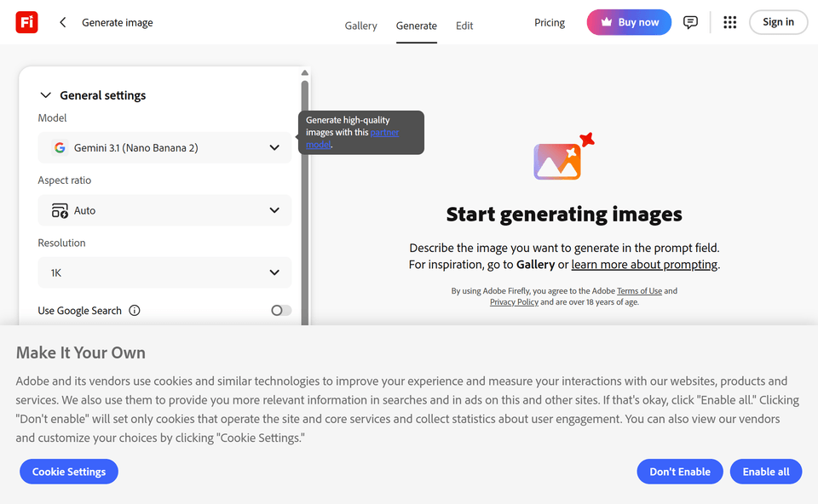Click the Generate image page title
This screenshot has height=504, width=818.
118,22
